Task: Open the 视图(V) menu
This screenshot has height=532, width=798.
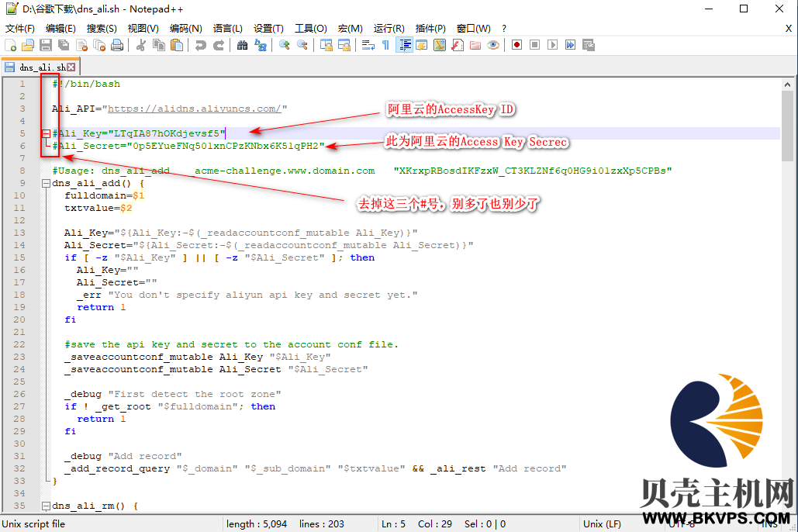Action: click(x=143, y=29)
